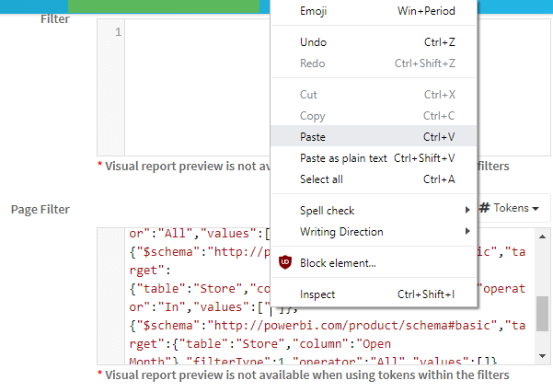The height and width of the screenshot is (392, 553).
Task: Paste clipboard contents via Paste entry
Action: click(x=313, y=137)
